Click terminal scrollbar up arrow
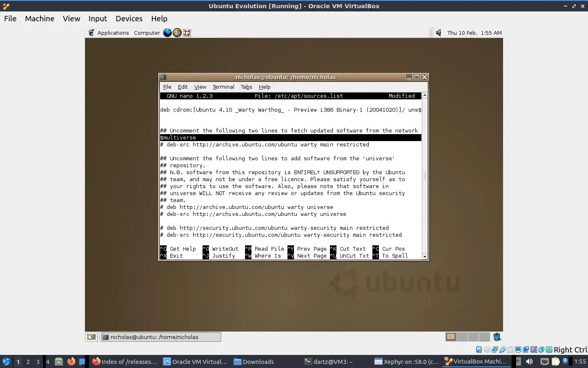The width and height of the screenshot is (588, 368). [425, 95]
